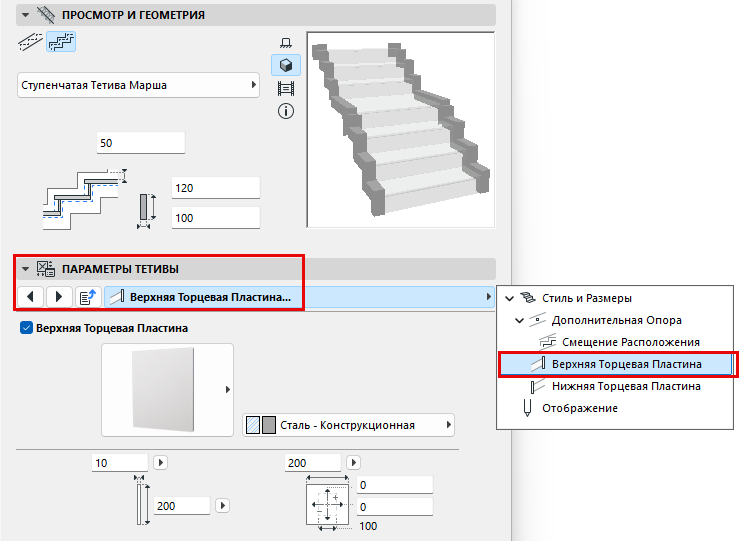
Task: Click plate thickness field with 10
Action: pyautogui.click(x=120, y=463)
